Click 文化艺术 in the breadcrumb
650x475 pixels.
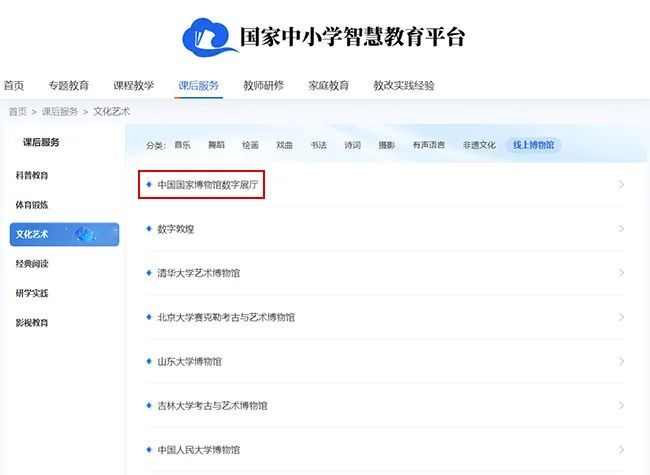pos(112,111)
